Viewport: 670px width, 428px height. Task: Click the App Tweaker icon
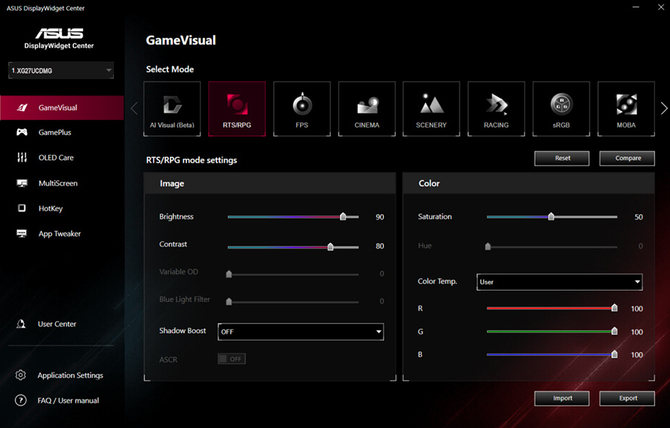(x=22, y=233)
